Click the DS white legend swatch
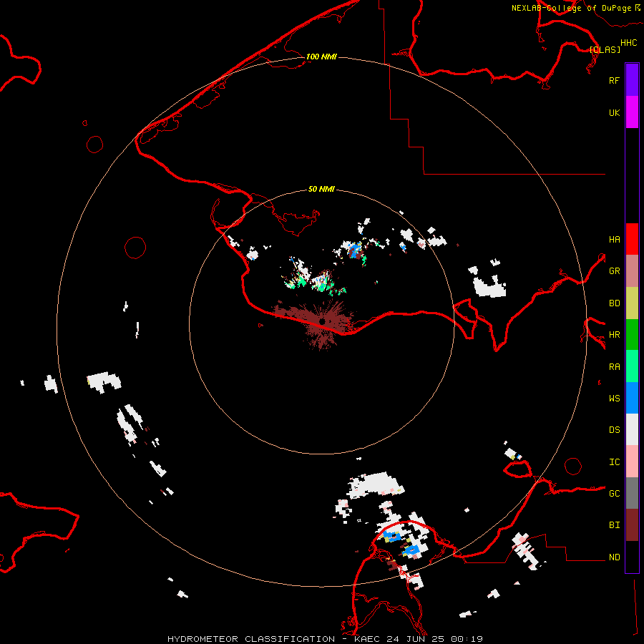Viewport: 644px width, 644px height. click(x=632, y=429)
